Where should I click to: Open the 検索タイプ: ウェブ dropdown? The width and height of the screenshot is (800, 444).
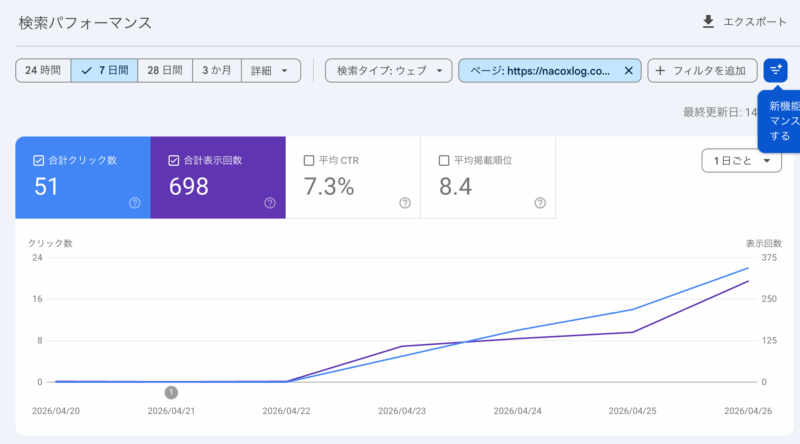(x=389, y=70)
